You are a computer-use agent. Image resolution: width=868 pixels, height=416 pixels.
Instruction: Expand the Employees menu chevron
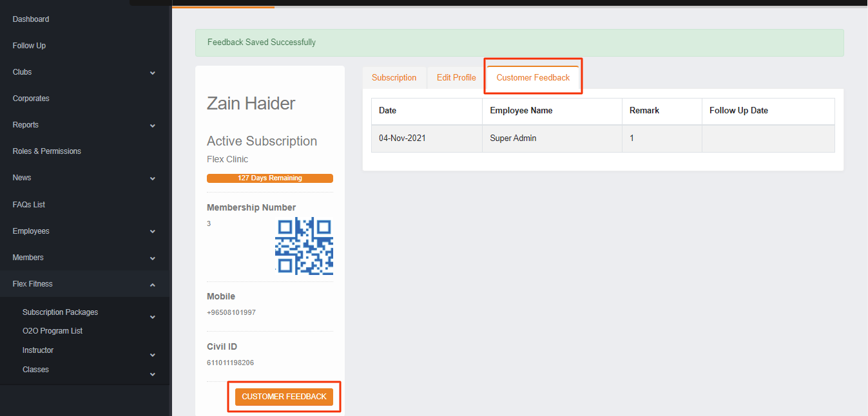pos(153,232)
